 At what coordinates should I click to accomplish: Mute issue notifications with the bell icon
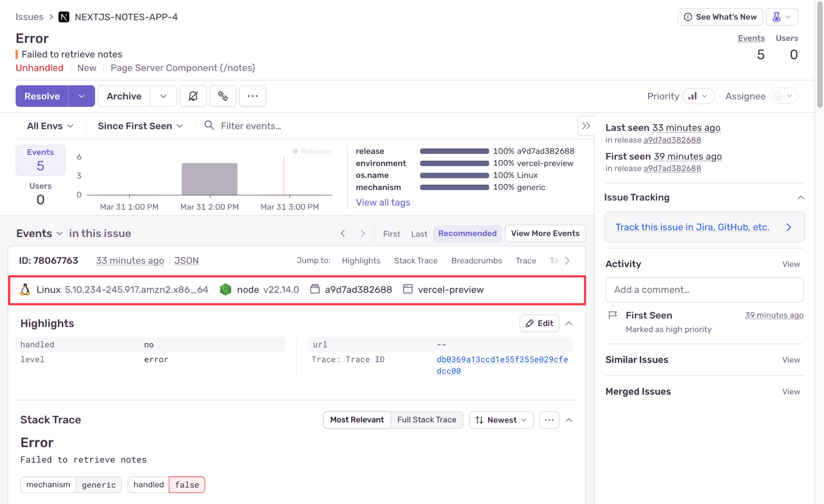(193, 96)
